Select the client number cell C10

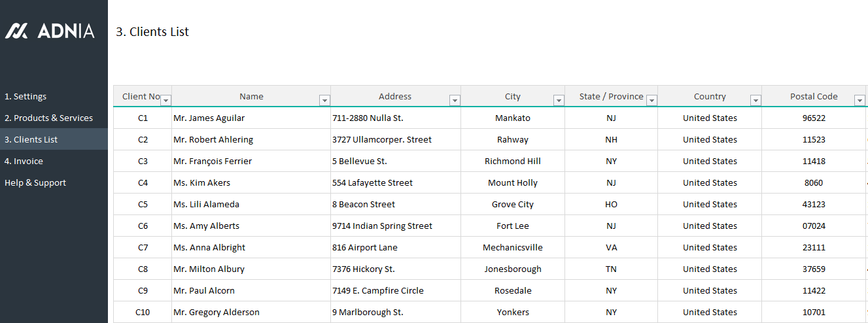click(x=143, y=312)
